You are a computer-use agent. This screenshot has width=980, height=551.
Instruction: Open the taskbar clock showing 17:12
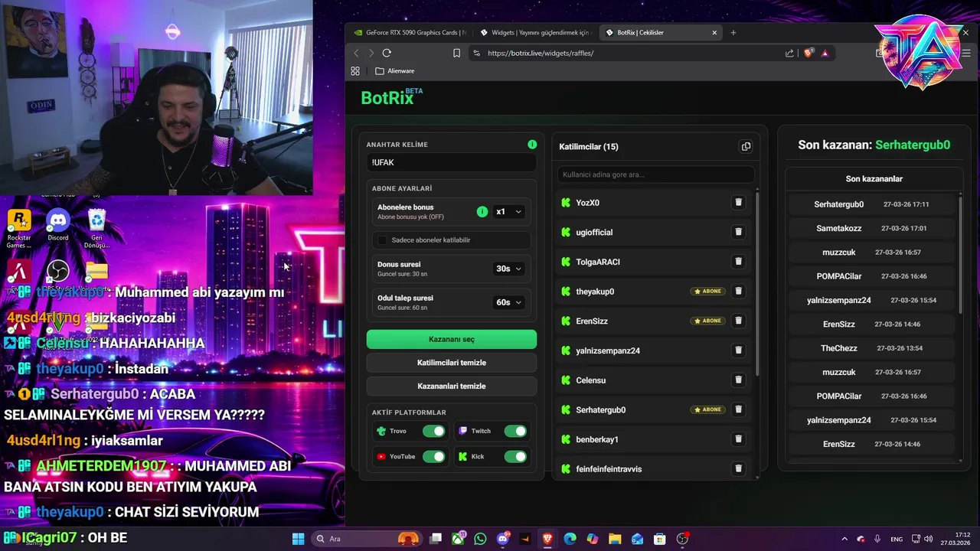957,539
